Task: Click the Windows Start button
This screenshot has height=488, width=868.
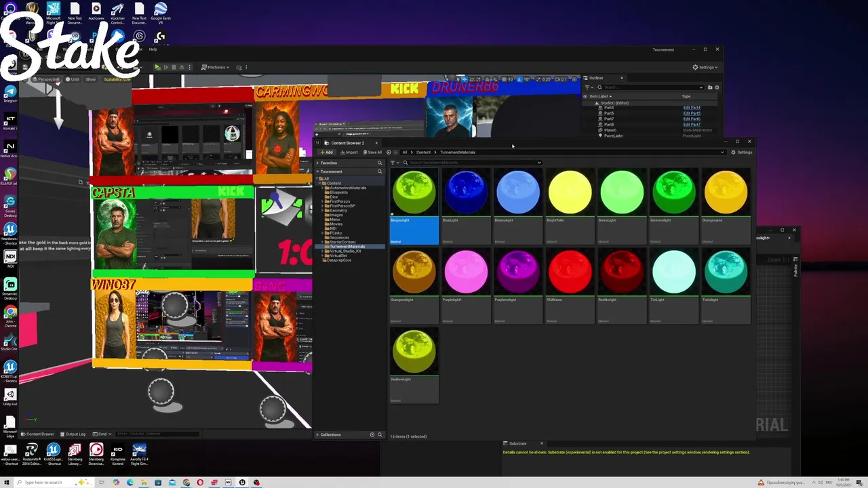Action: [x=7, y=483]
